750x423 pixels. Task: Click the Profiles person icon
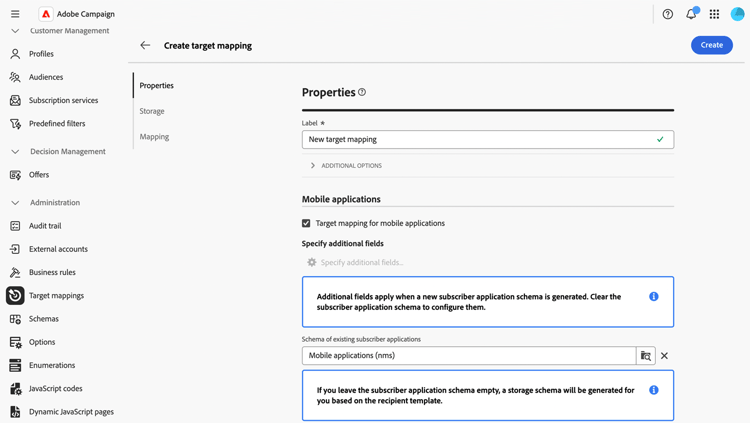[x=15, y=54]
